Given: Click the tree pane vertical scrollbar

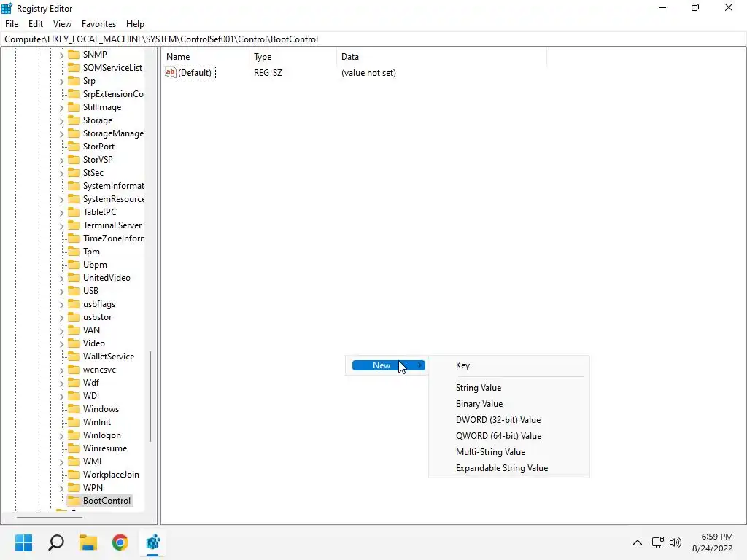Looking at the screenshot, I should click(150, 397).
